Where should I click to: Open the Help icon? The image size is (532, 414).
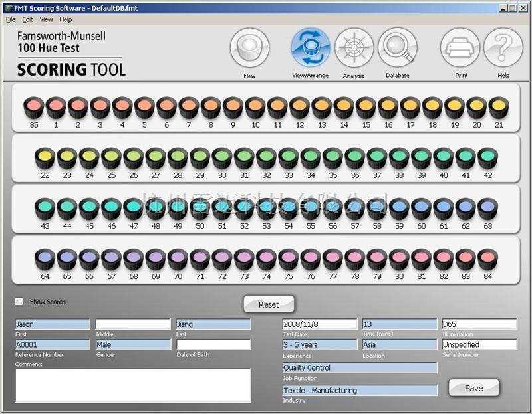pyautogui.click(x=503, y=48)
